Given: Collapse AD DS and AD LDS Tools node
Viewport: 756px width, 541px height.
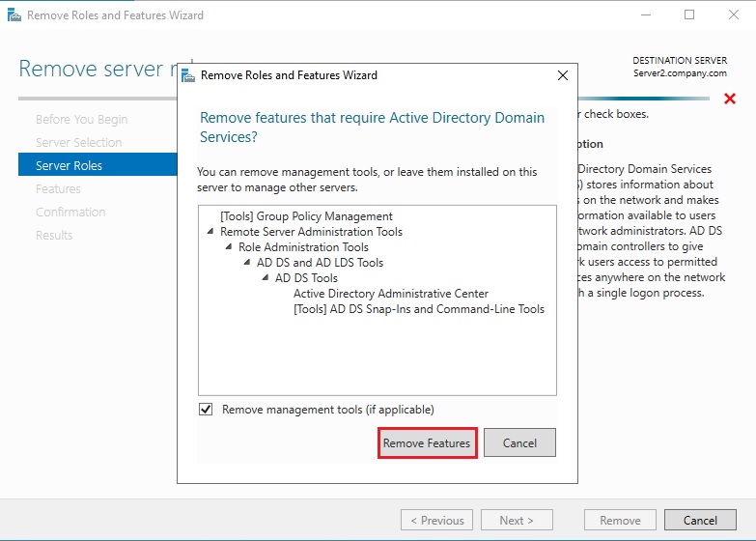Looking at the screenshot, I should (x=247, y=263).
